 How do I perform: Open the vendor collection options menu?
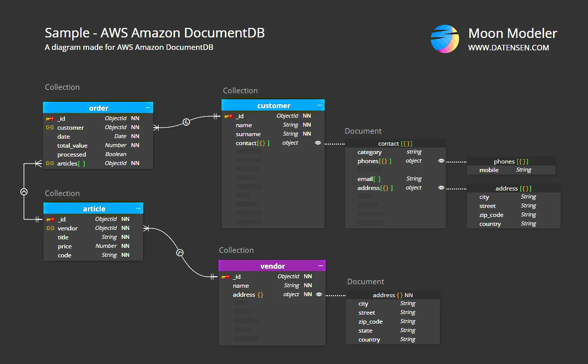click(321, 266)
